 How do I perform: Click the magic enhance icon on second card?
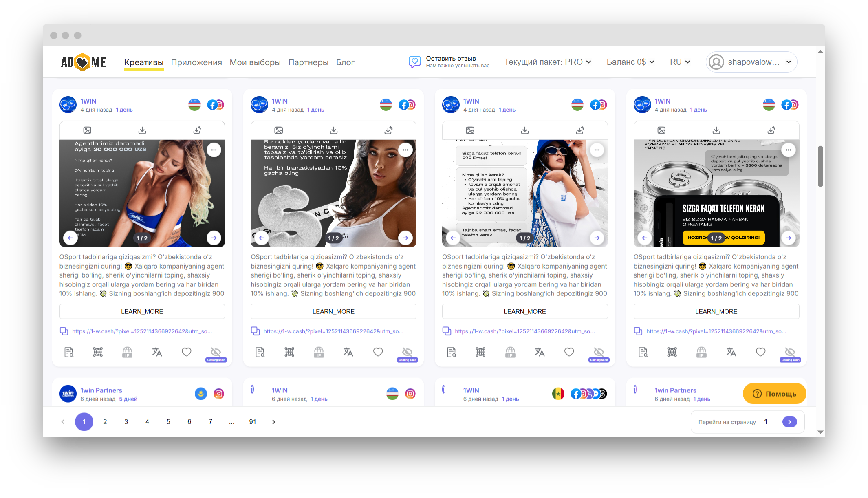[x=388, y=130]
